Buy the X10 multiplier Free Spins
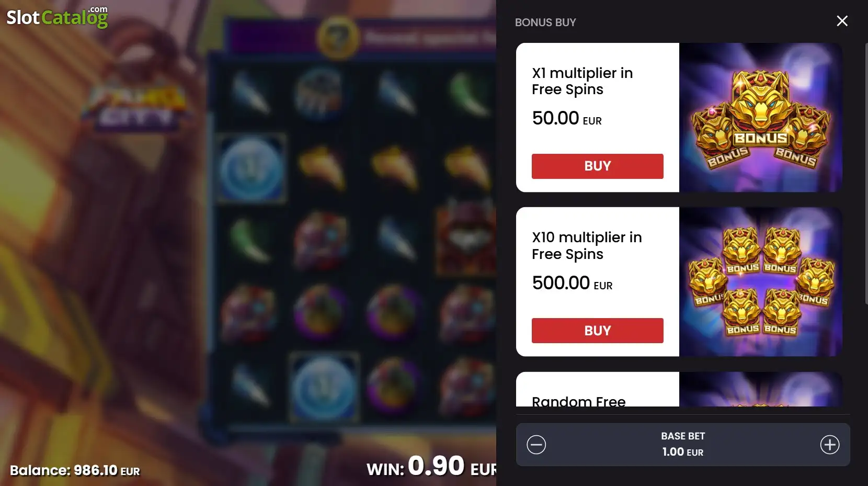Image resolution: width=868 pixels, height=486 pixels. click(597, 331)
